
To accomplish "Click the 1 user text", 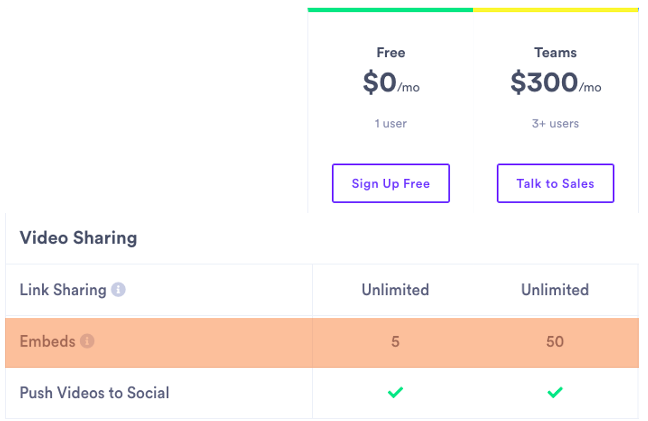I will [391, 124].
